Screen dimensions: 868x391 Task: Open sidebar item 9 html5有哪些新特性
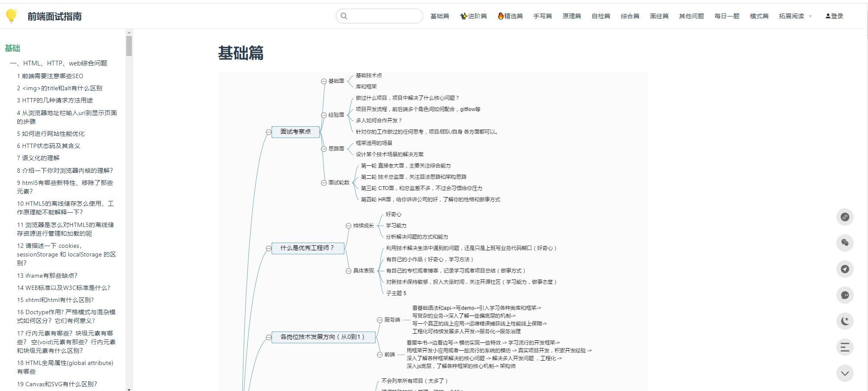coord(65,187)
